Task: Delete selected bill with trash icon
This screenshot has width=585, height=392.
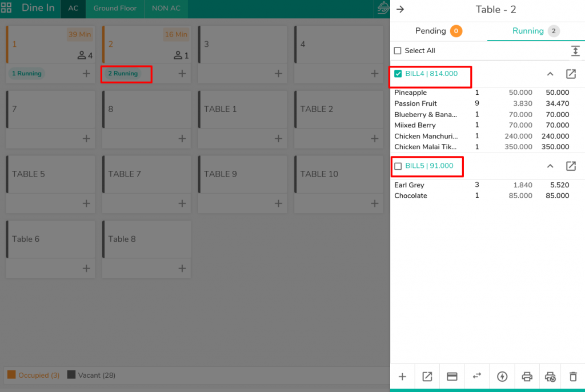Action: coord(573,377)
